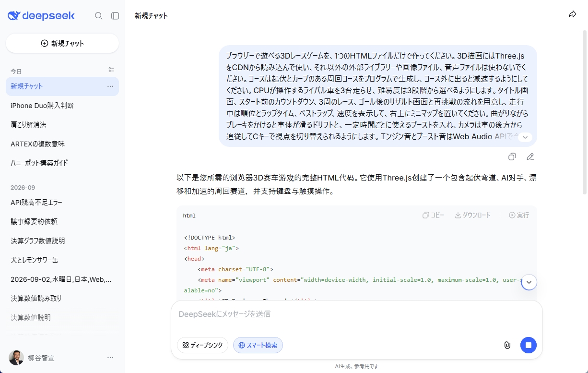This screenshot has height=373, width=588.
Task: Open the iPhone Duo購入判断 chat
Action: [62, 106]
